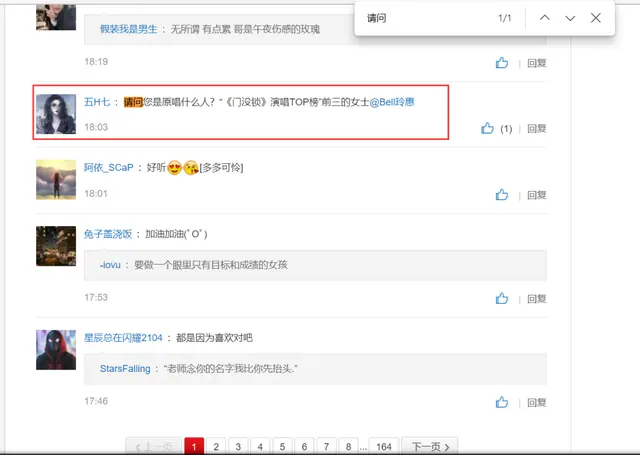640x455 pixels.
Task: Open 星辰总在闪耀2104's username link
Action: click(x=123, y=338)
